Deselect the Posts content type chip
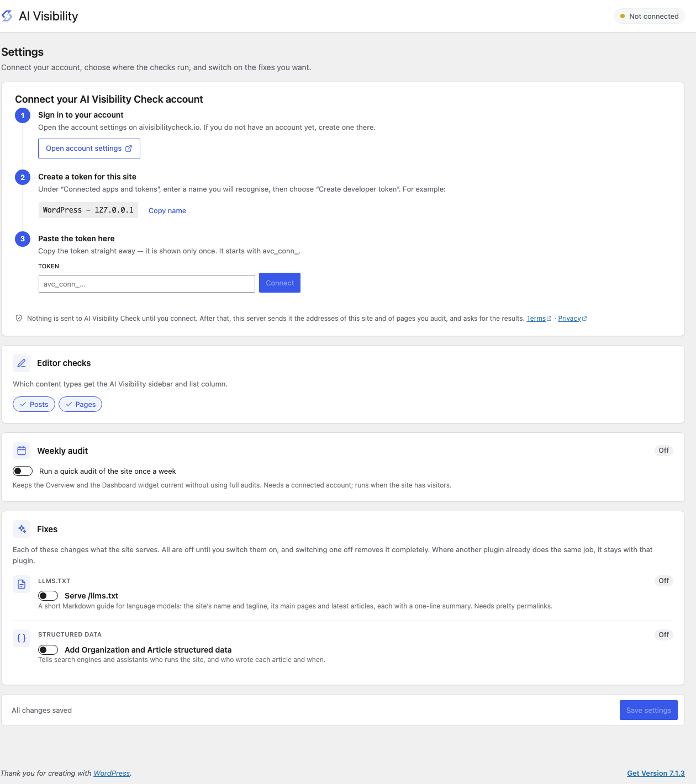This screenshot has width=696, height=784. pos(34,404)
